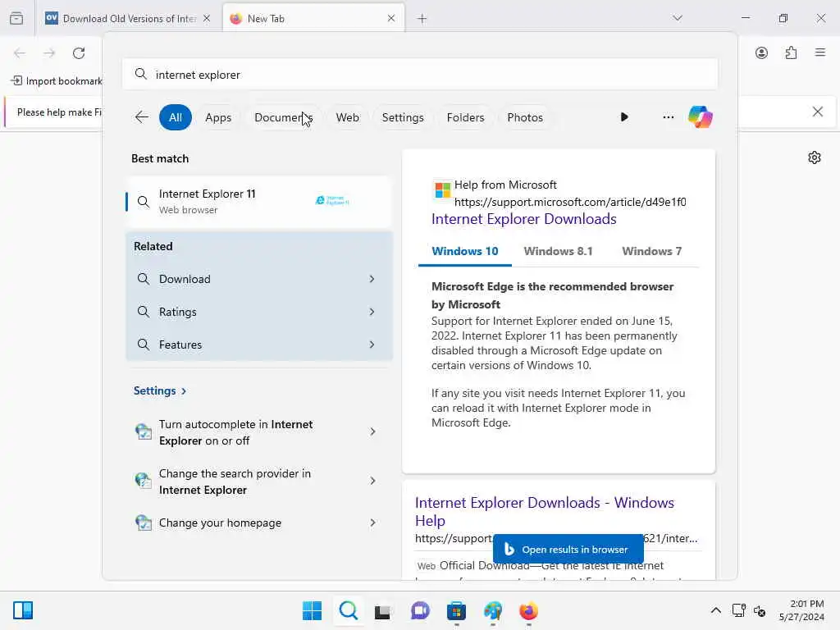Reload the page with the refresh icon
Viewport: 840px width, 630px height.
79,53
